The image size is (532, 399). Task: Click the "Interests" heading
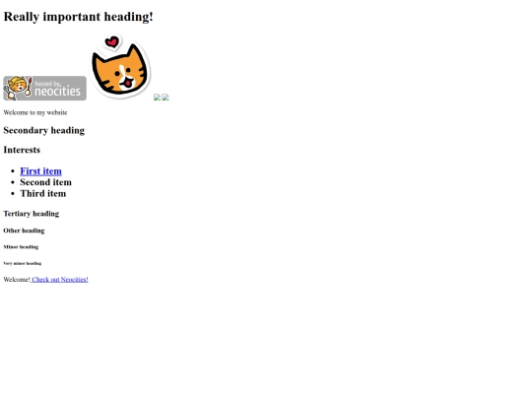tap(22, 150)
